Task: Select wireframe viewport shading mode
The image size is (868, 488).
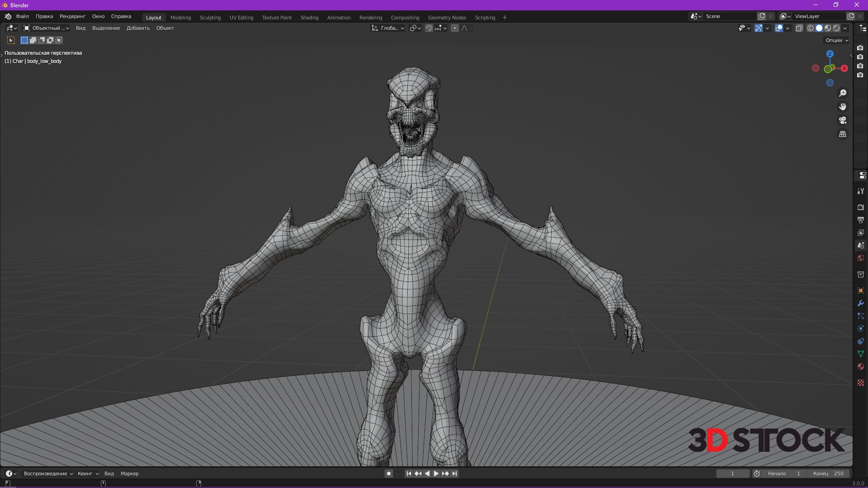Action: point(810,28)
